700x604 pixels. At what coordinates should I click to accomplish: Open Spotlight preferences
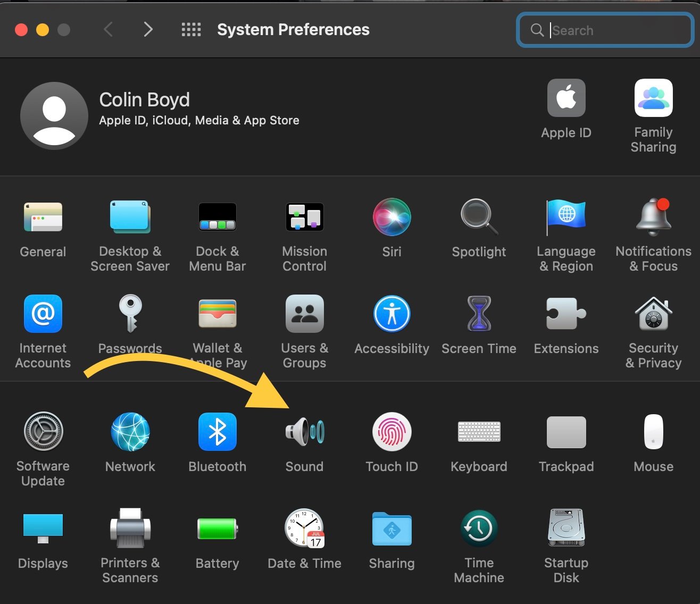479,217
